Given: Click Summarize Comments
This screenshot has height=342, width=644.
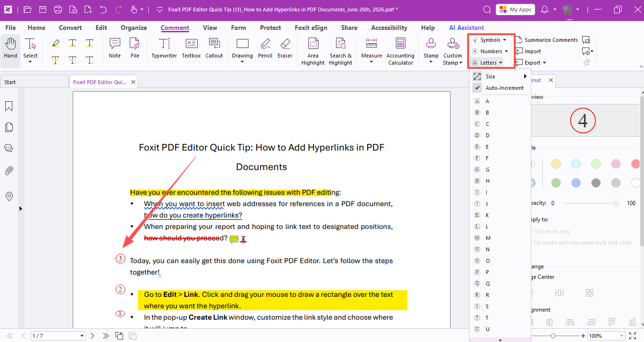Looking at the screenshot, I should tap(546, 40).
